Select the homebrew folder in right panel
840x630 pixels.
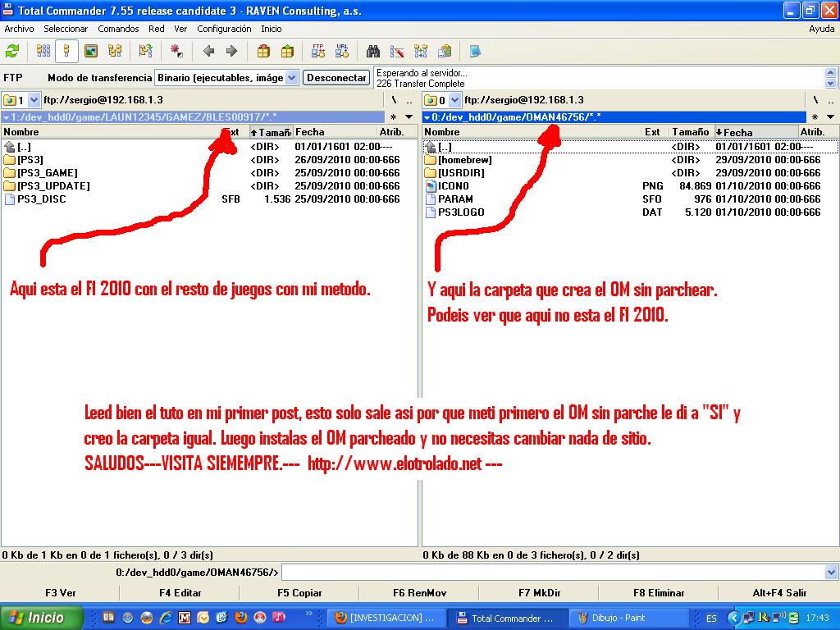click(x=464, y=160)
